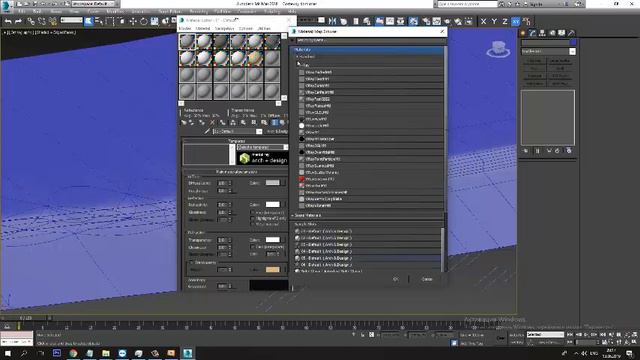640x360 pixels.
Task: Click the Arch & Design type button
Action: [x=277, y=131]
